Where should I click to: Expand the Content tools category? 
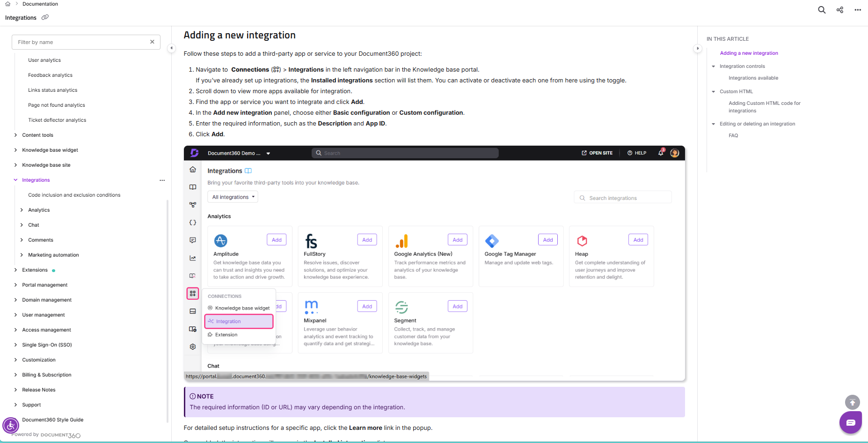click(x=16, y=135)
